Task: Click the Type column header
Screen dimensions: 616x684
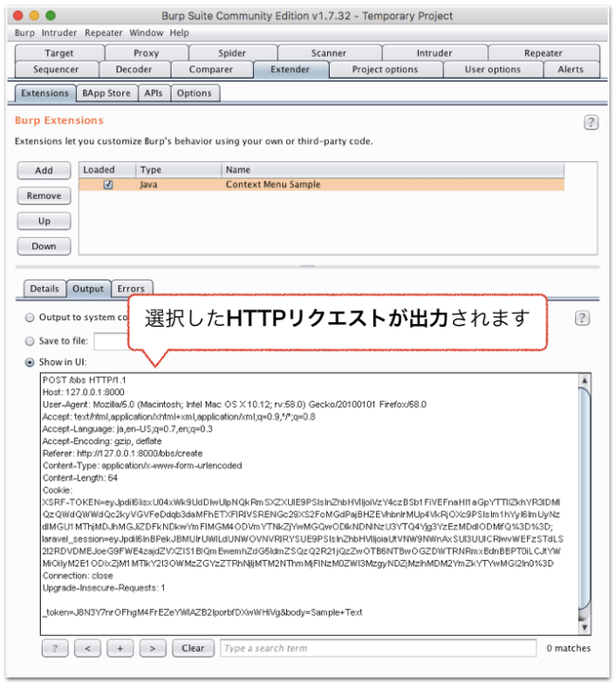Action: (x=179, y=170)
